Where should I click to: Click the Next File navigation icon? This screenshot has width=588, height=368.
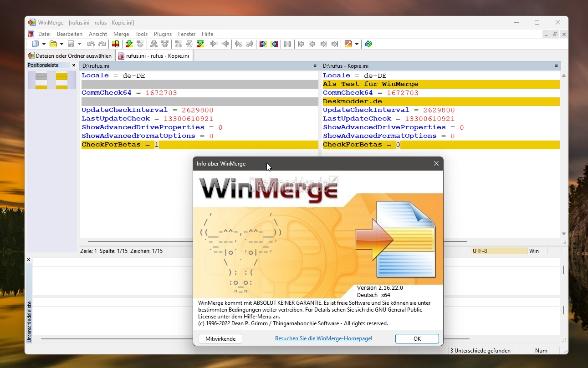[323, 44]
